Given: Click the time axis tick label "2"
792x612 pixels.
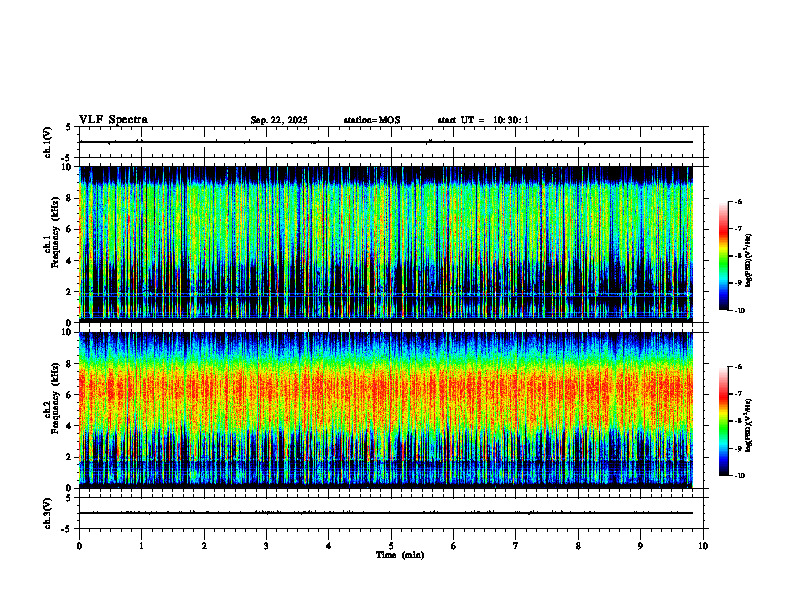Looking at the screenshot, I should click(204, 546).
